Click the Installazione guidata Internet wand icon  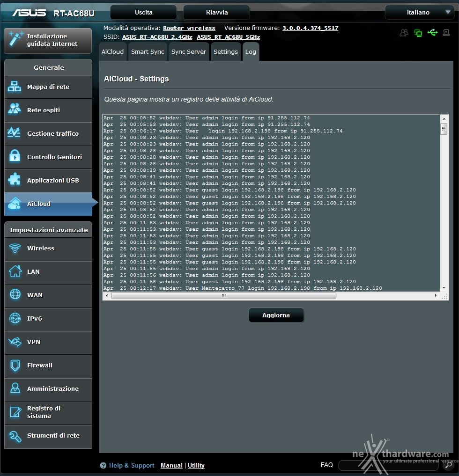click(15, 39)
